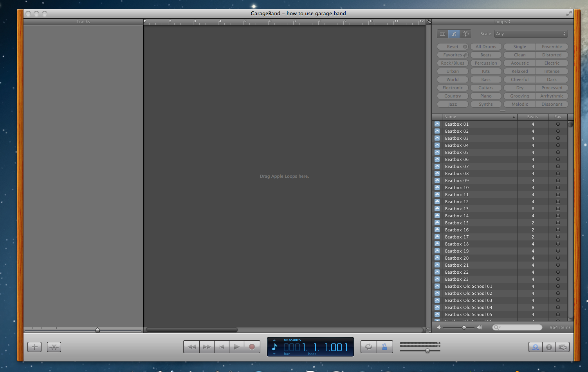Click the loud speaker icon beside preview slider
This screenshot has width=588, height=372.
(x=480, y=327)
